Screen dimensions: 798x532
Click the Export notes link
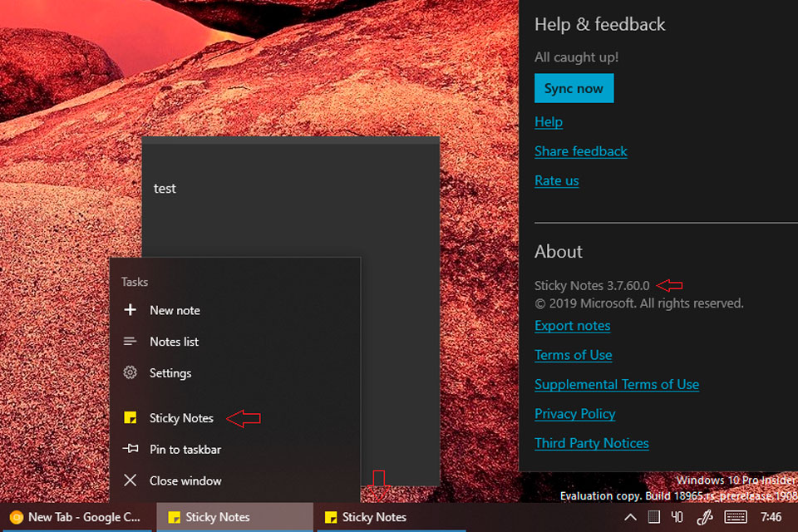[572, 326]
